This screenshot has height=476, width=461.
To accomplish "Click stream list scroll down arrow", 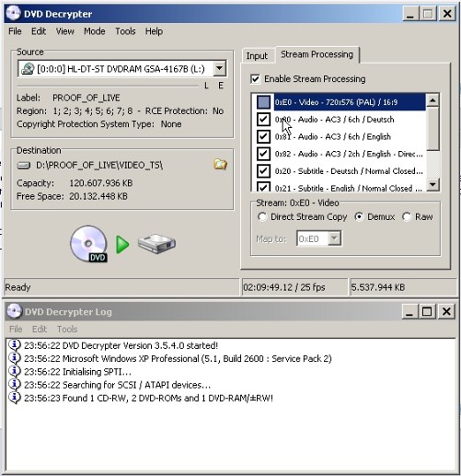I will pos(432,184).
